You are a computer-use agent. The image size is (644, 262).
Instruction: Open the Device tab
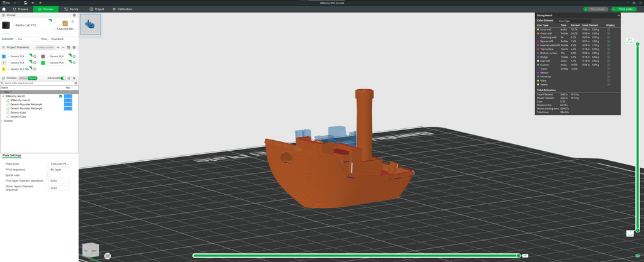72,9
